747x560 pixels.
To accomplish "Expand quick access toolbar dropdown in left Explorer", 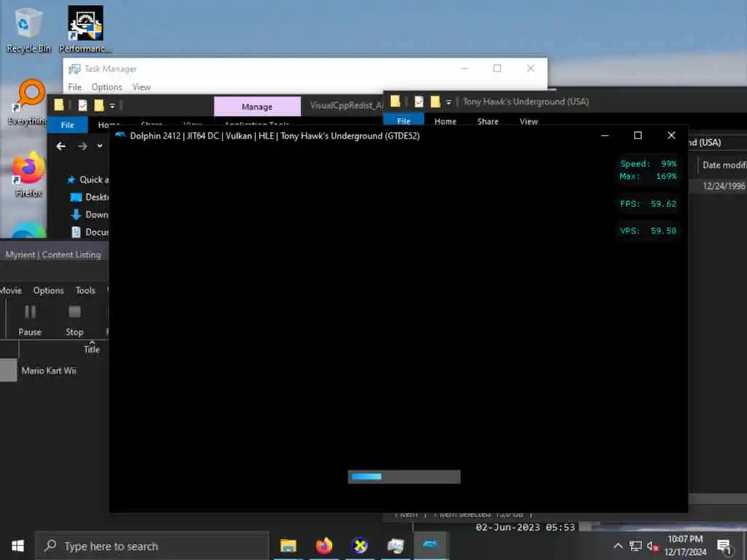I will pyautogui.click(x=112, y=106).
